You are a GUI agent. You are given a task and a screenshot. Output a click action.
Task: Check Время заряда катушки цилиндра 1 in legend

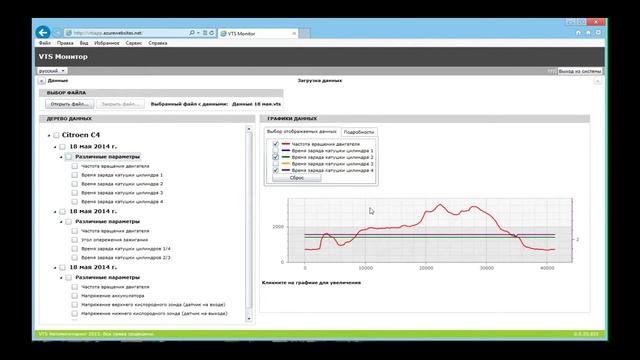coord(276,151)
